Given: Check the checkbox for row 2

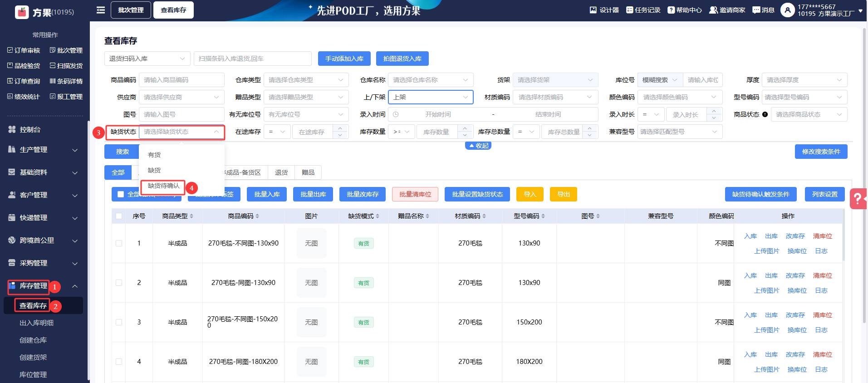Looking at the screenshot, I should coord(119,283).
